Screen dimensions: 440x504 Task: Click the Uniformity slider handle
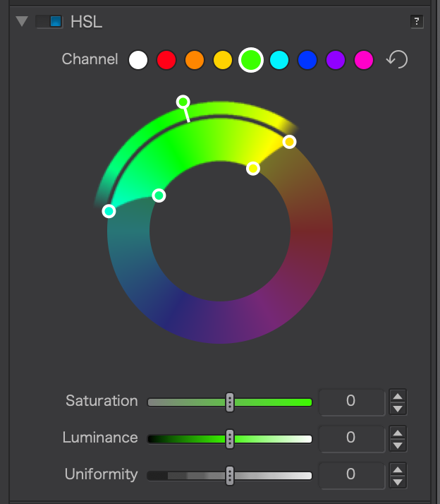point(230,475)
